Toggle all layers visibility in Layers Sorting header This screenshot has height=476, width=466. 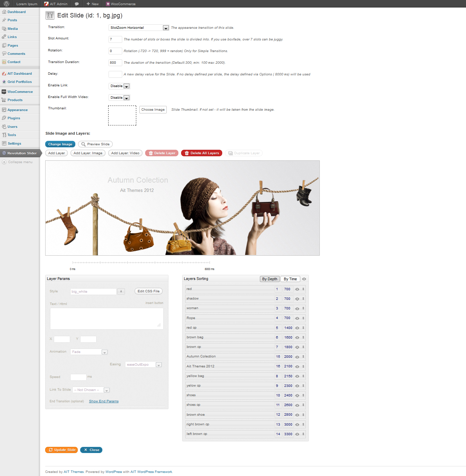coord(304,279)
